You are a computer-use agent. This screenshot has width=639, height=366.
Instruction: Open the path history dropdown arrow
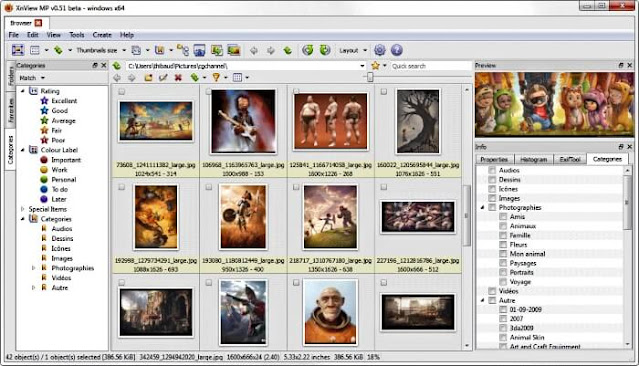pyautogui.click(x=362, y=66)
